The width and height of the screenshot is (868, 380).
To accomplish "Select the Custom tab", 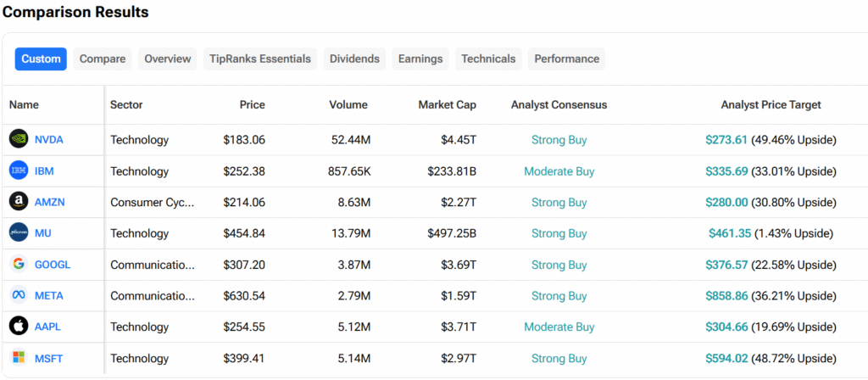I will (x=41, y=59).
